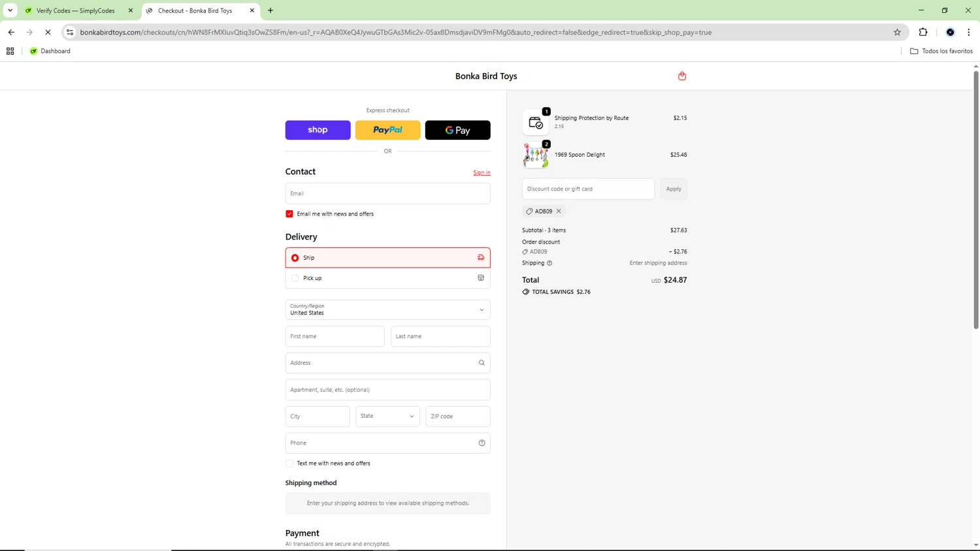Click the ZIP code field
Screen dimensions: 980x551
coord(458,417)
